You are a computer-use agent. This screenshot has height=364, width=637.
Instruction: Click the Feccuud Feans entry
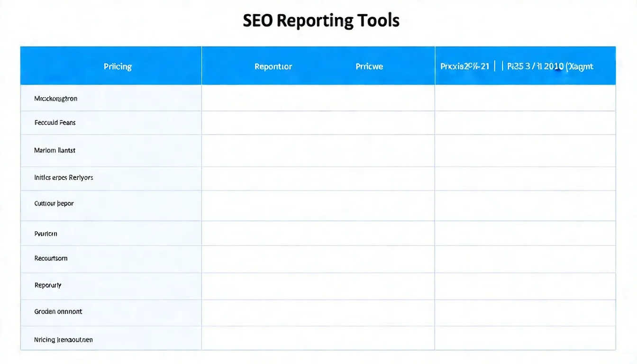pyautogui.click(x=55, y=122)
